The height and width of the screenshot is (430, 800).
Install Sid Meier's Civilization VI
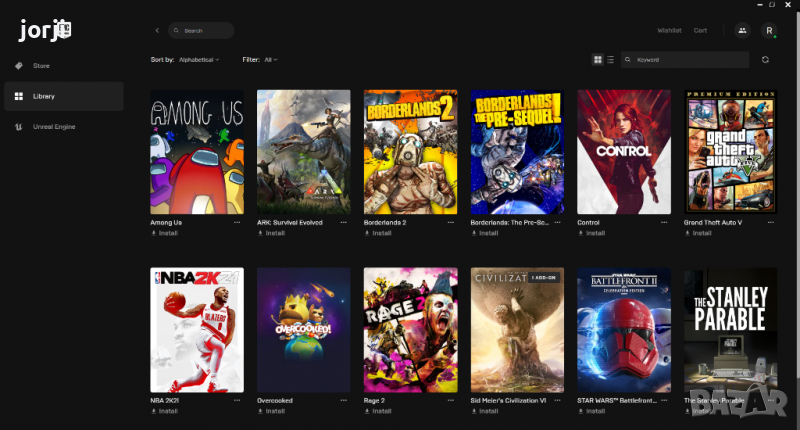click(484, 411)
